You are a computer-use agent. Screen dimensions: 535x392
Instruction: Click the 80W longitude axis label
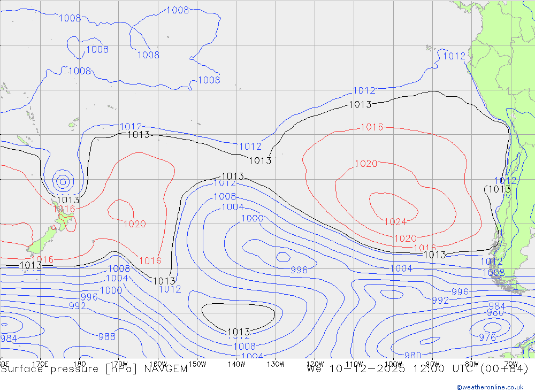pyautogui.click(x=472, y=364)
